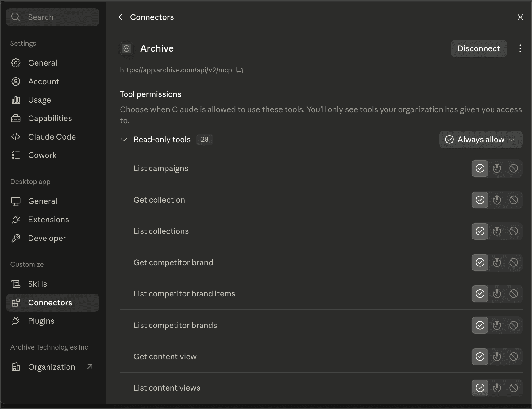Screen dimensions: 532x409
Task: Set List competitor brands to always allow
Action: (480, 325)
